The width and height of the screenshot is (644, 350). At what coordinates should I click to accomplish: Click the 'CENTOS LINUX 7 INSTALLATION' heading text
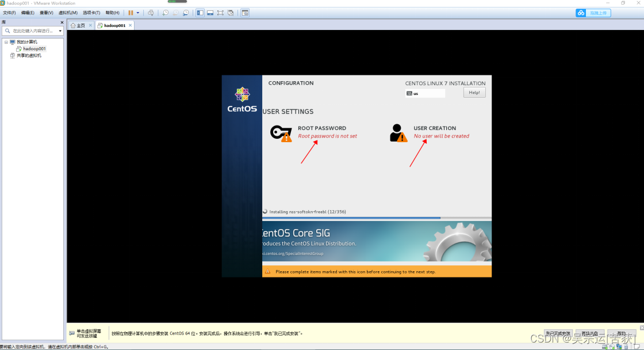tap(445, 83)
